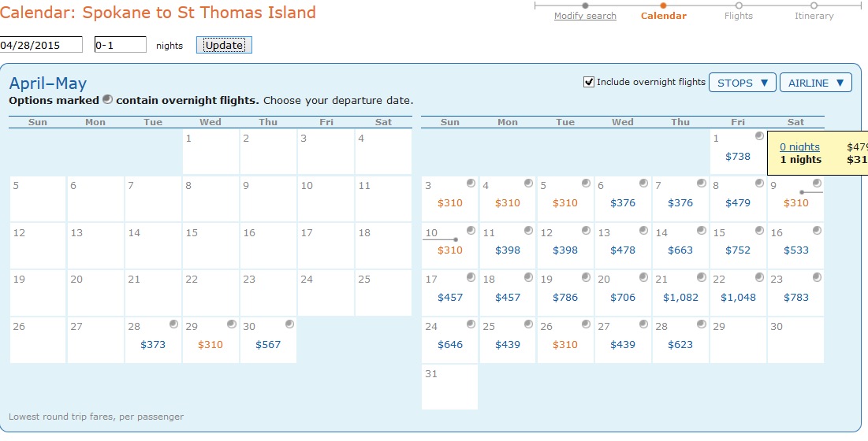868x441 pixels.
Task: Select the Calendar progress step
Action: tap(663, 16)
